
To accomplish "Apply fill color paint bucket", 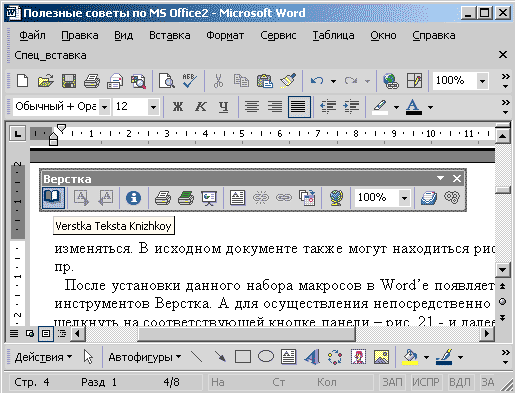I will [x=410, y=357].
